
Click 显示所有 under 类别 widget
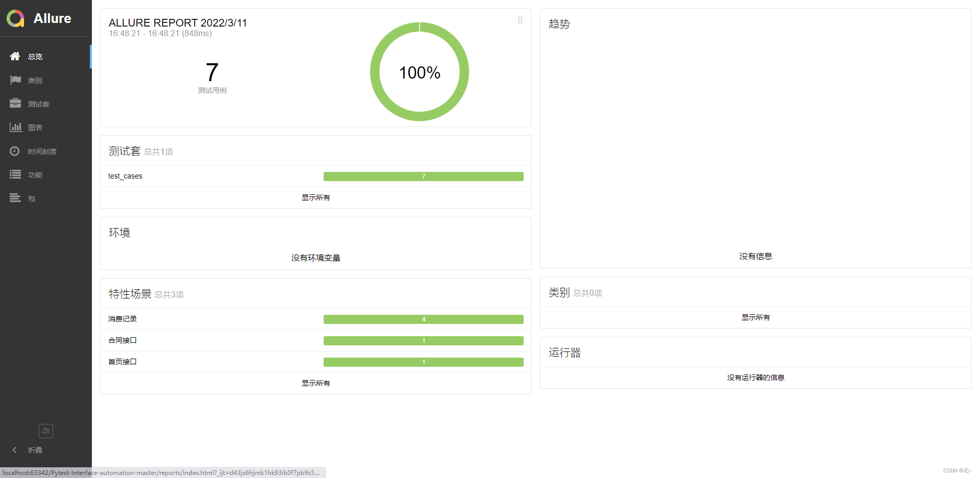click(x=756, y=317)
